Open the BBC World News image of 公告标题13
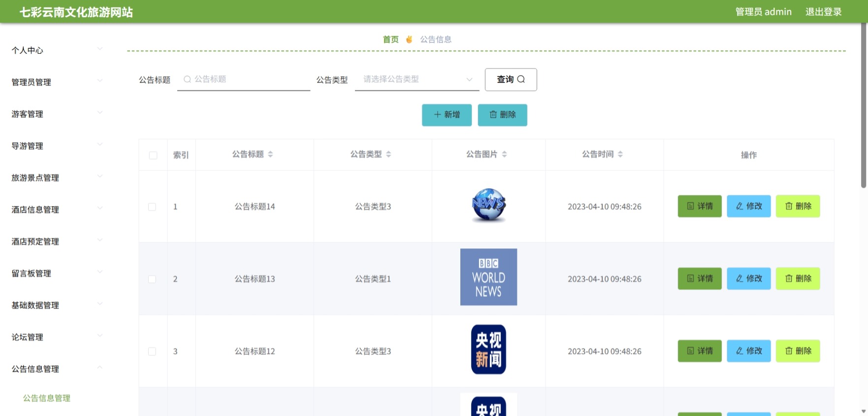868x416 pixels. 488,277
